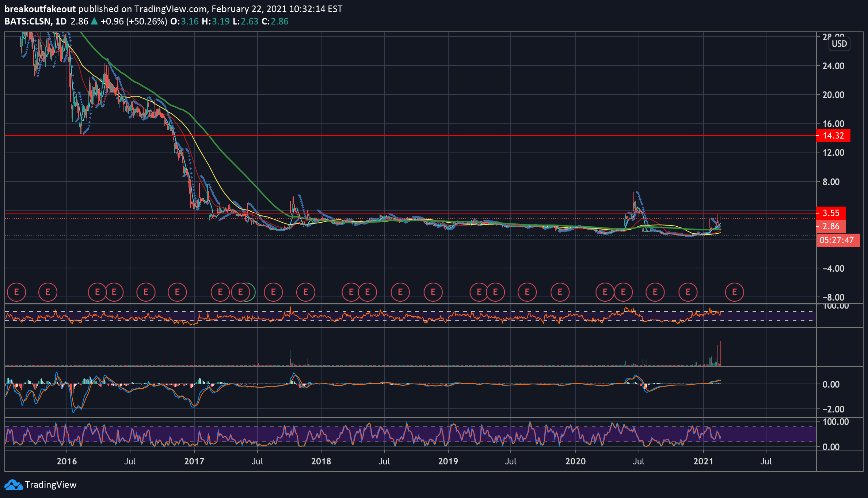868x498 pixels.
Task: Open the first earnings E marker before 2016
Action: (x=16, y=292)
